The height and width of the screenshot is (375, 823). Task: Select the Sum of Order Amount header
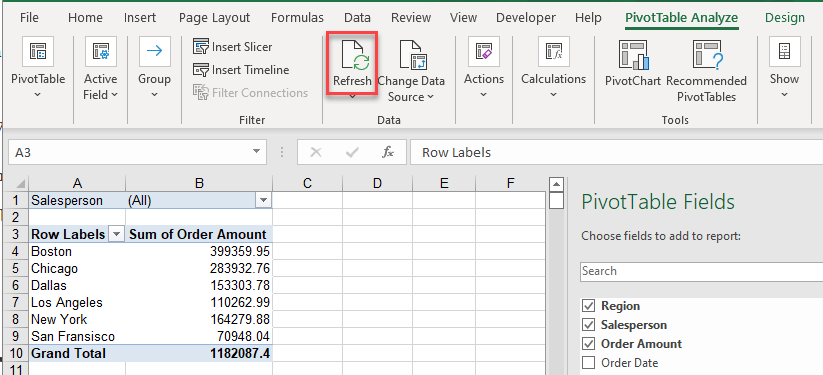[x=199, y=235]
